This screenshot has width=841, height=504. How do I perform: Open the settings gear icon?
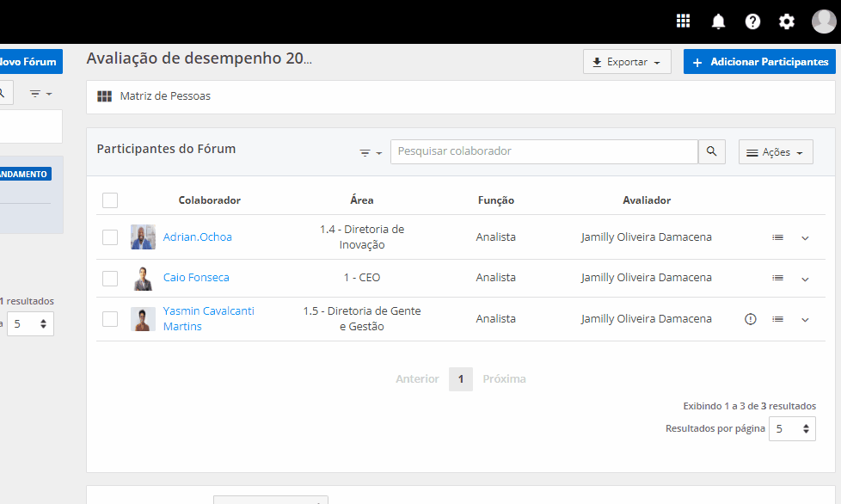pyautogui.click(x=787, y=22)
